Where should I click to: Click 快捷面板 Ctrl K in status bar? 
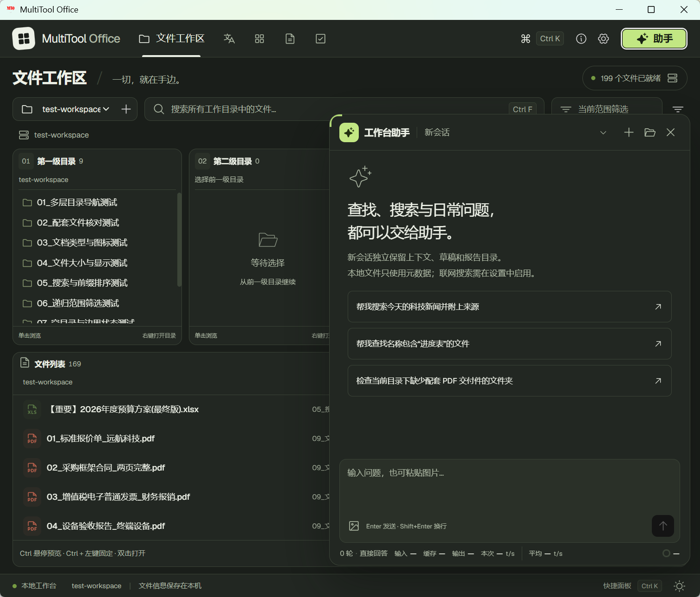[632, 586]
